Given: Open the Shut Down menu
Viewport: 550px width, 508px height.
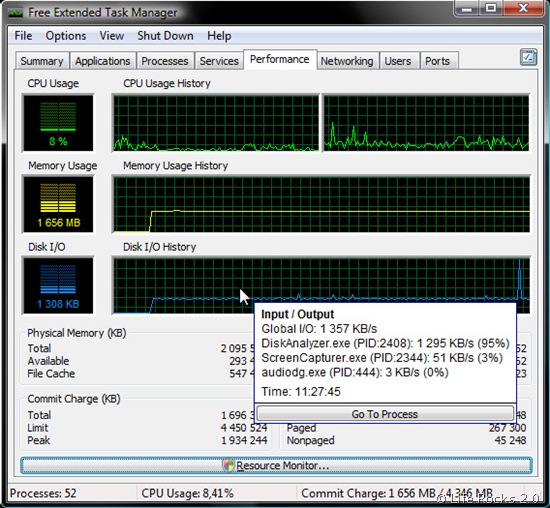Looking at the screenshot, I should [x=165, y=36].
